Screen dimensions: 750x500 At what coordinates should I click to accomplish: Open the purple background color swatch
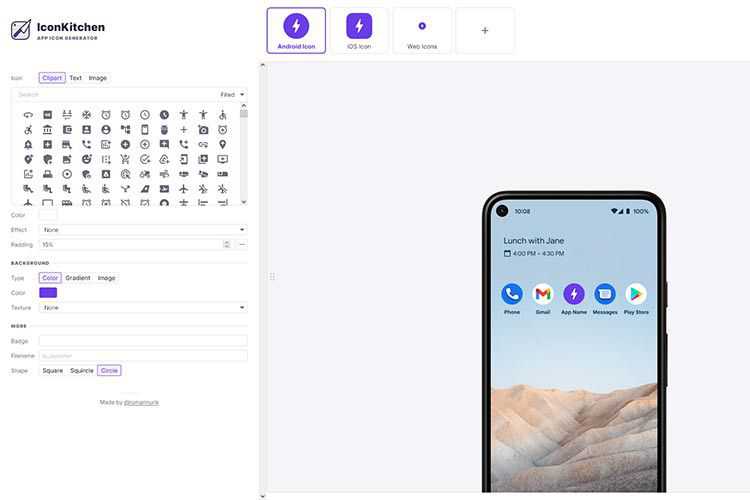(x=48, y=293)
